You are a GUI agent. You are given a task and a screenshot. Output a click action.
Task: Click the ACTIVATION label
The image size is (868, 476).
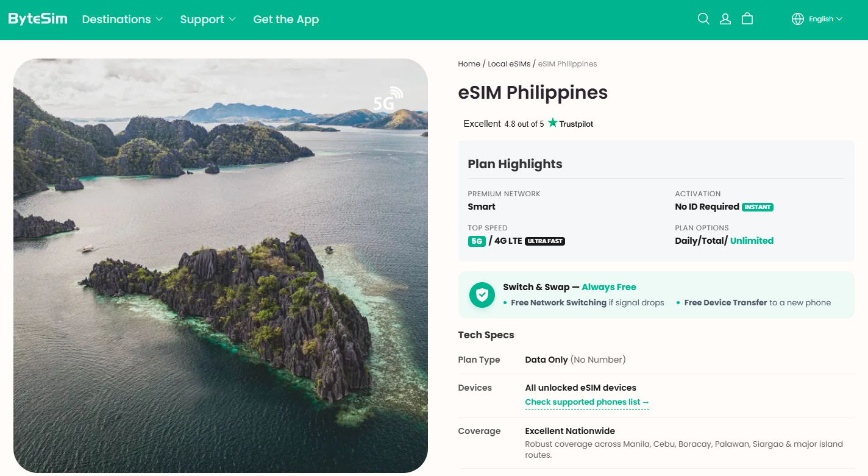[x=698, y=194]
